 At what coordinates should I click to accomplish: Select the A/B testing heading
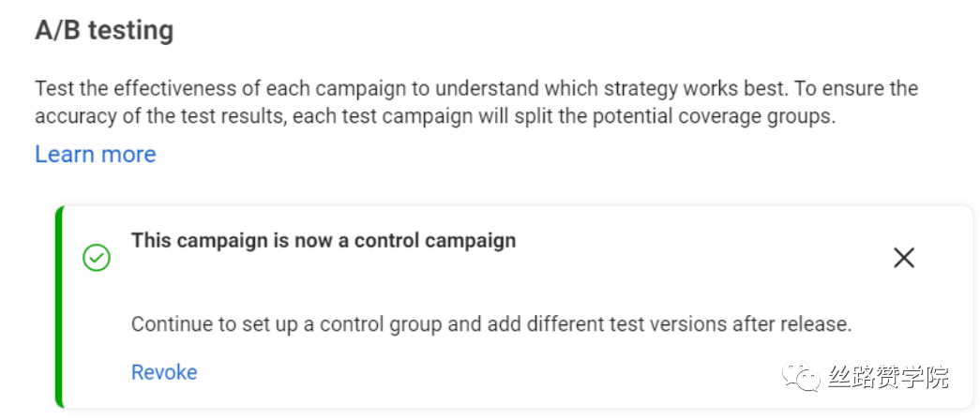104,31
